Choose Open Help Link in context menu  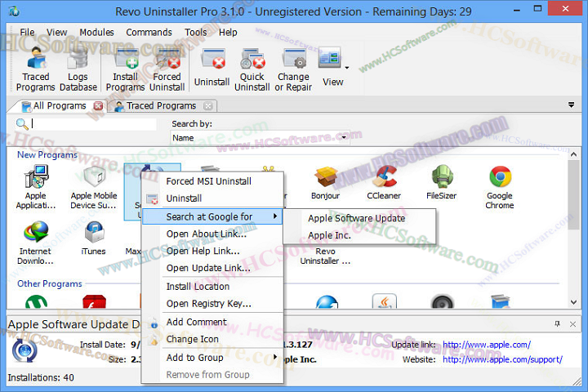pos(212,251)
